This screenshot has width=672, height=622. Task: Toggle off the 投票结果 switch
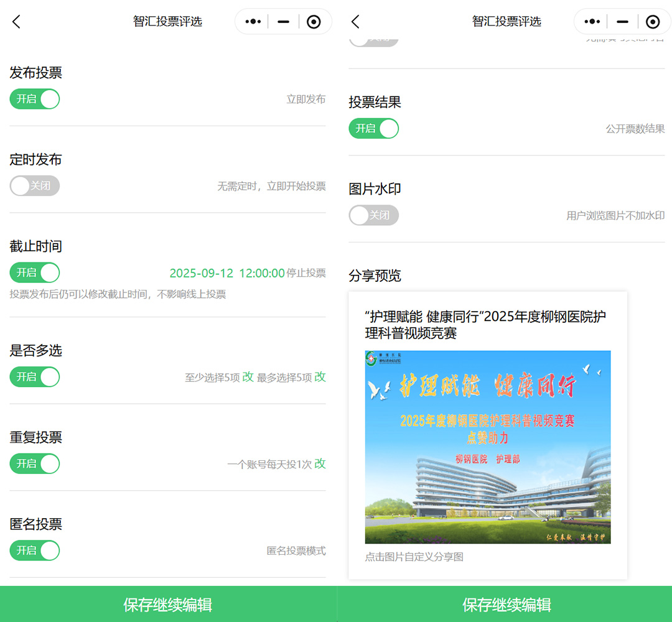(373, 129)
